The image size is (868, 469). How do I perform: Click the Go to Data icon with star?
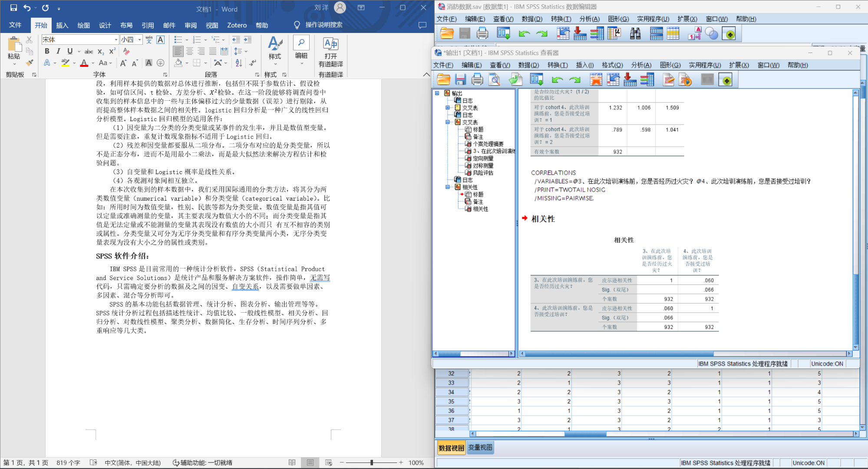pos(596,79)
